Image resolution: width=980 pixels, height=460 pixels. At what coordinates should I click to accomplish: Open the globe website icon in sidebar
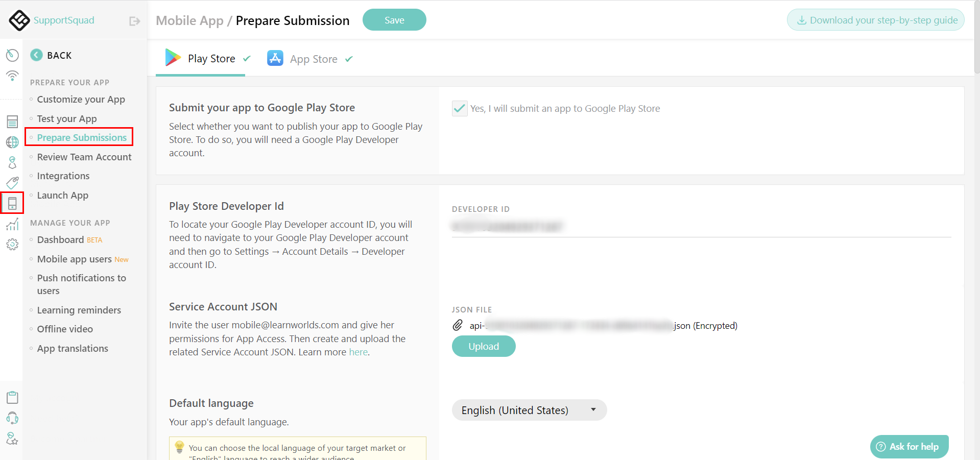tap(12, 142)
